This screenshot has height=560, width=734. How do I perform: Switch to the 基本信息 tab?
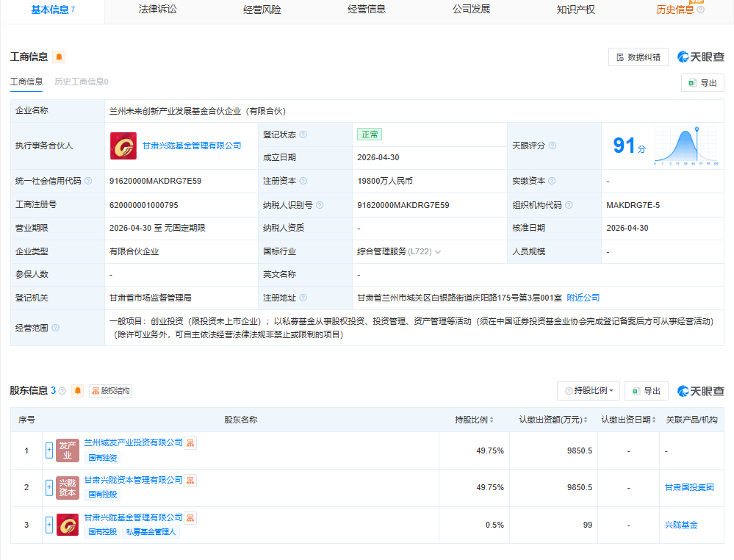[x=52, y=10]
